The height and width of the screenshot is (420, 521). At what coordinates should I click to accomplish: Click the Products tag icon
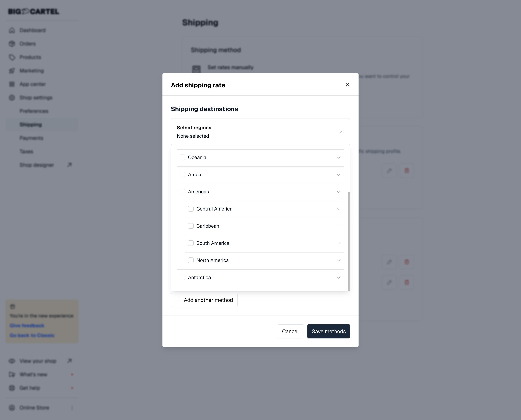click(x=12, y=57)
